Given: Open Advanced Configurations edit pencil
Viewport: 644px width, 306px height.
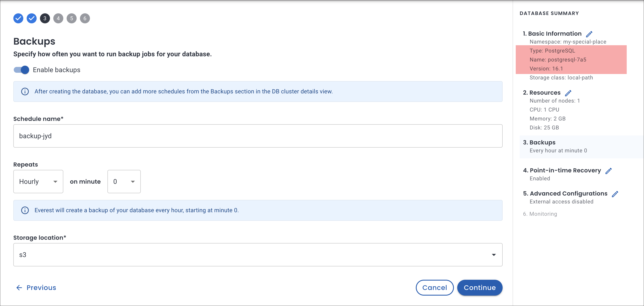Looking at the screenshot, I should pos(615,194).
